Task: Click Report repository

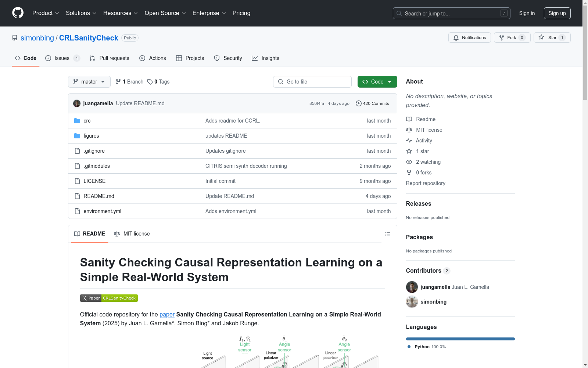Action: click(426, 183)
